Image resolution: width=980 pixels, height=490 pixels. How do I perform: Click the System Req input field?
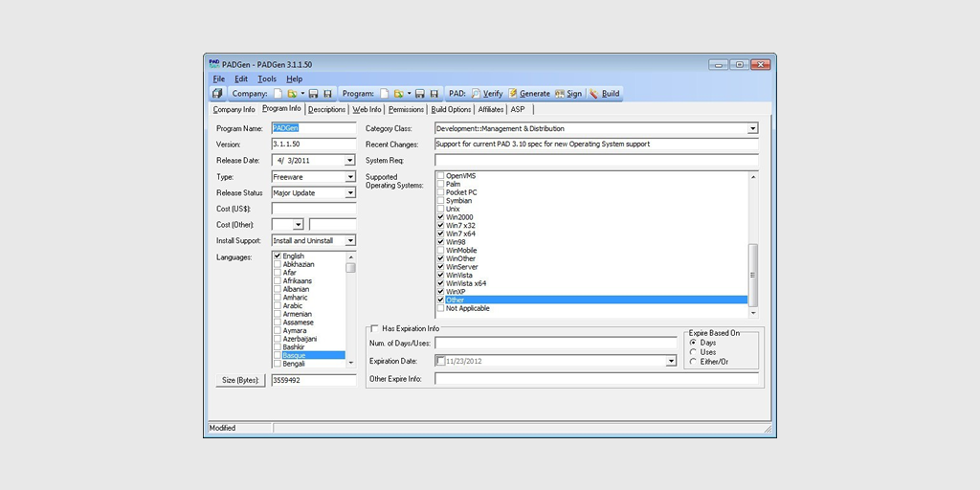(595, 160)
